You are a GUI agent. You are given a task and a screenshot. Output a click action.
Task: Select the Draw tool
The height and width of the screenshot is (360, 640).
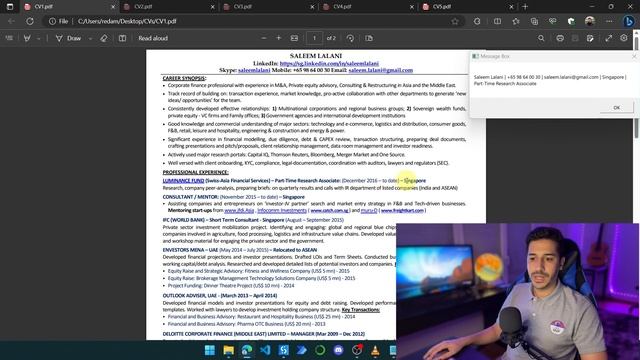pyautogui.click(x=68, y=38)
